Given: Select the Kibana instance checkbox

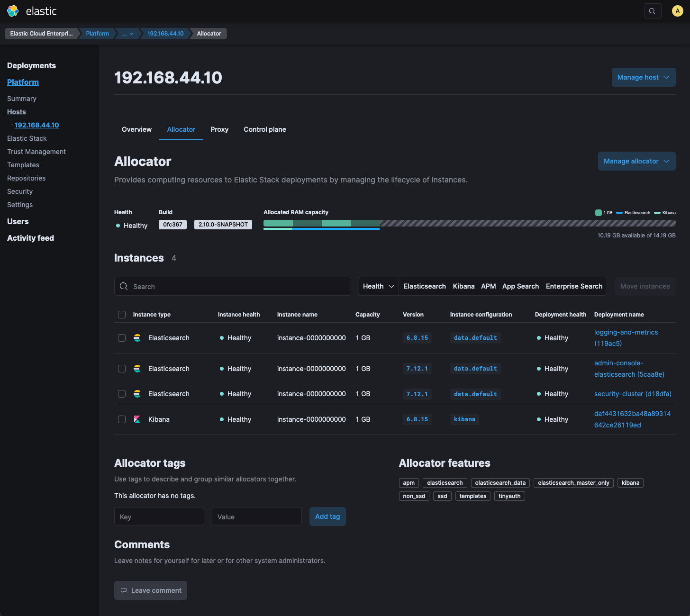Looking at the screenshot, I should point(122,419).
